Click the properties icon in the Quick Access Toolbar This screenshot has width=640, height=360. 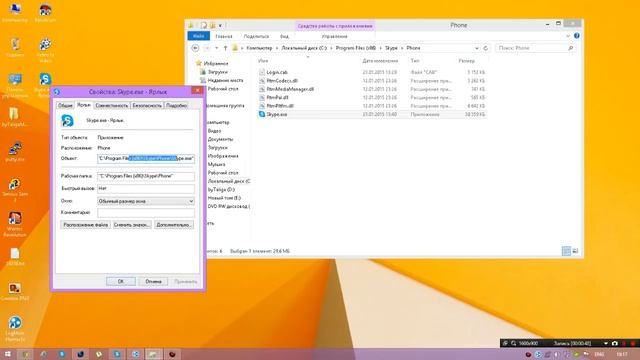[204, 25]
